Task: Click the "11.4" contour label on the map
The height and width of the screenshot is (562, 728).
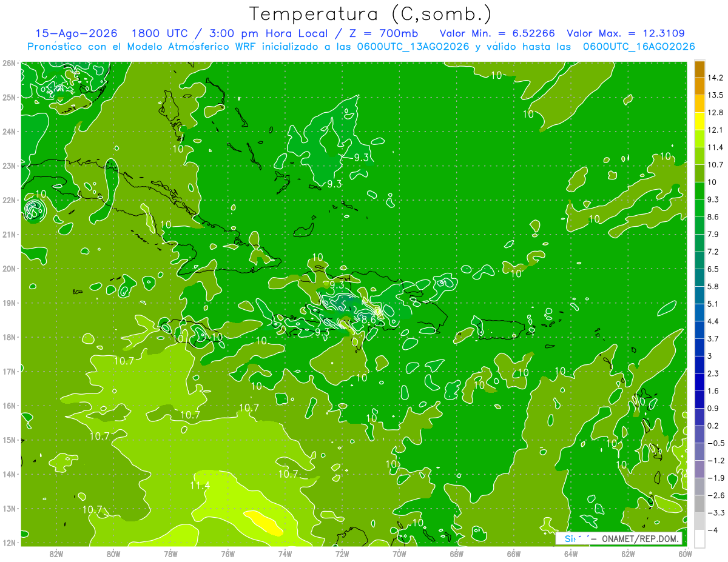Action: click(x=200, y=485)
